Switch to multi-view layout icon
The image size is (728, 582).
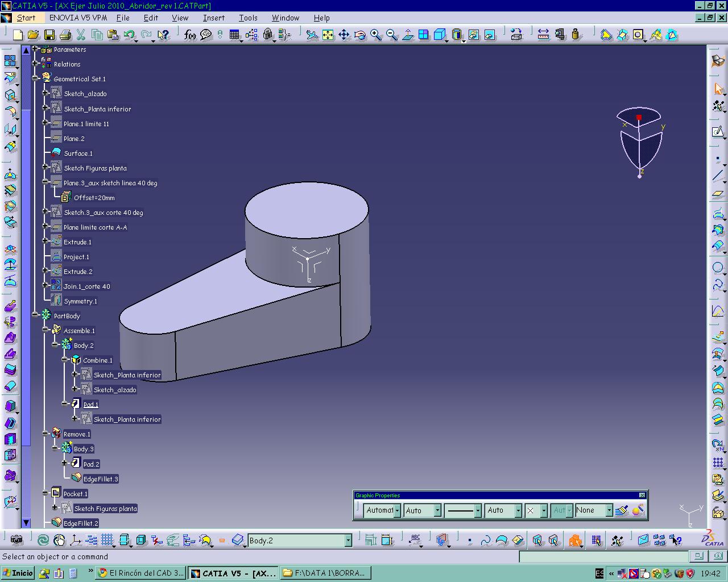click(x=424, y=35)
